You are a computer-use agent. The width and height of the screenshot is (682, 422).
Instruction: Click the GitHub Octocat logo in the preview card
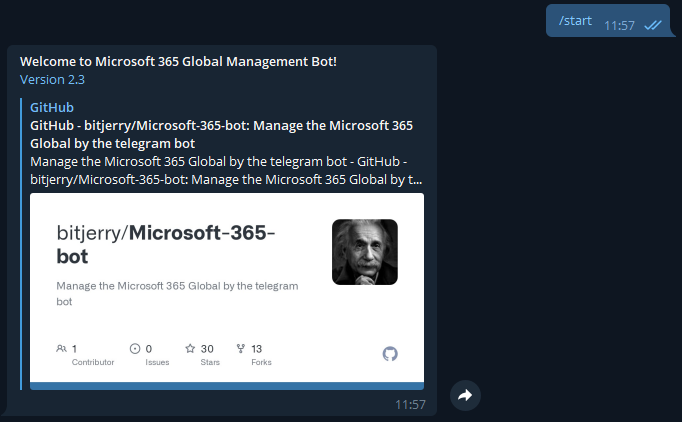click(x=390, y=354)
